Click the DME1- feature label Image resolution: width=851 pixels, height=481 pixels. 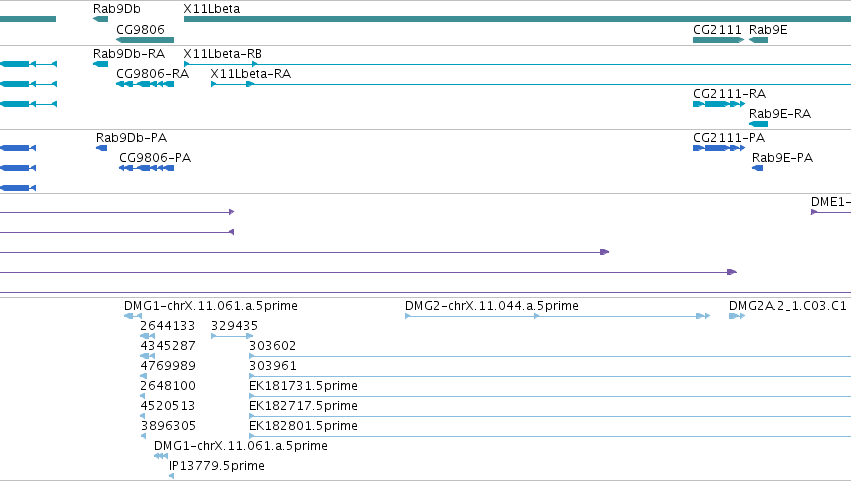[x=830, y=202]
